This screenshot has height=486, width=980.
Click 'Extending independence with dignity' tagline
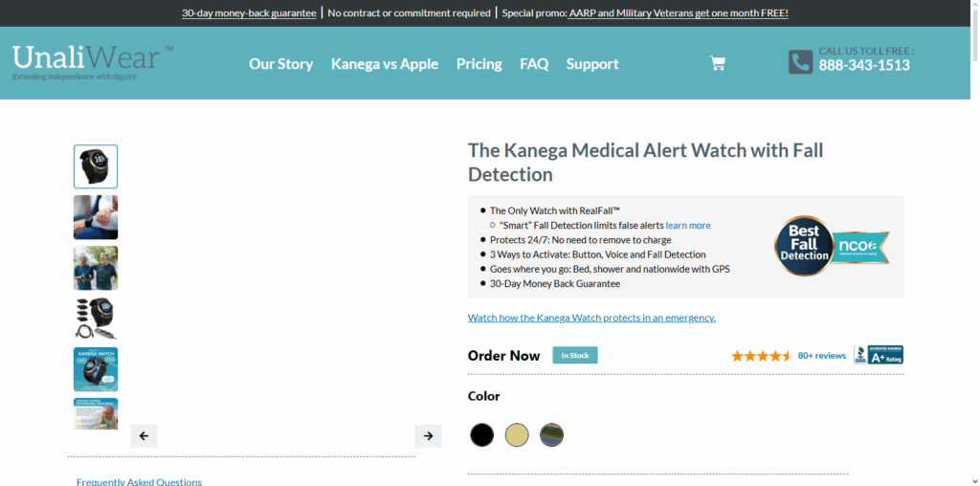[75, 77]
